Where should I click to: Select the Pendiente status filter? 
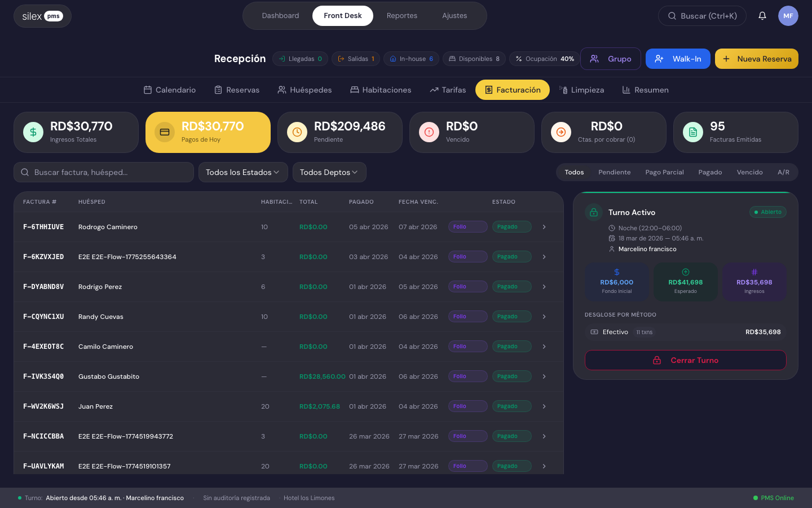tap(614, 172)
